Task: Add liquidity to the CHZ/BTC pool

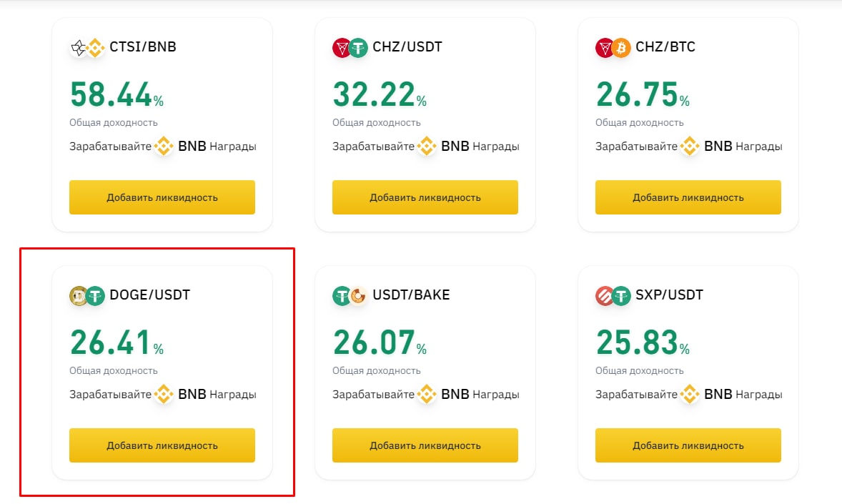Action: point(688,197)
